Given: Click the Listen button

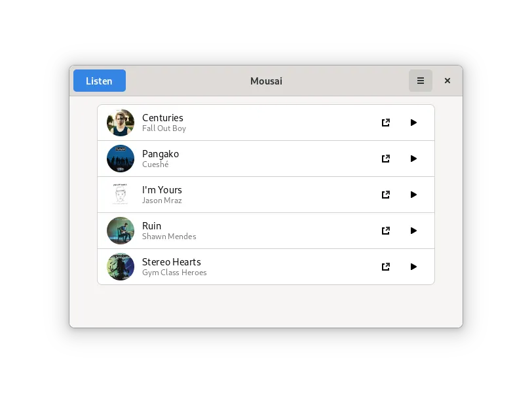Looking at the screenshot, I should [x=100, y=81].
